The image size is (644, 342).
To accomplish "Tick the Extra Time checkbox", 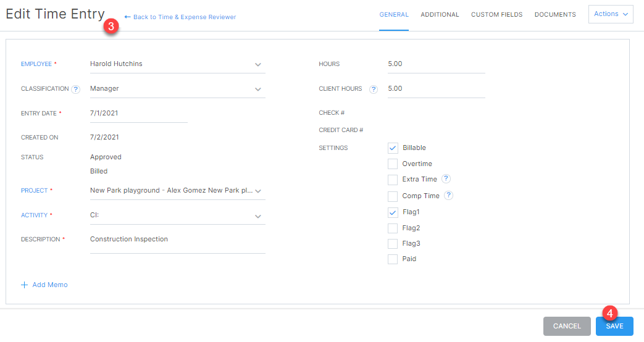I will pos(393,180).
